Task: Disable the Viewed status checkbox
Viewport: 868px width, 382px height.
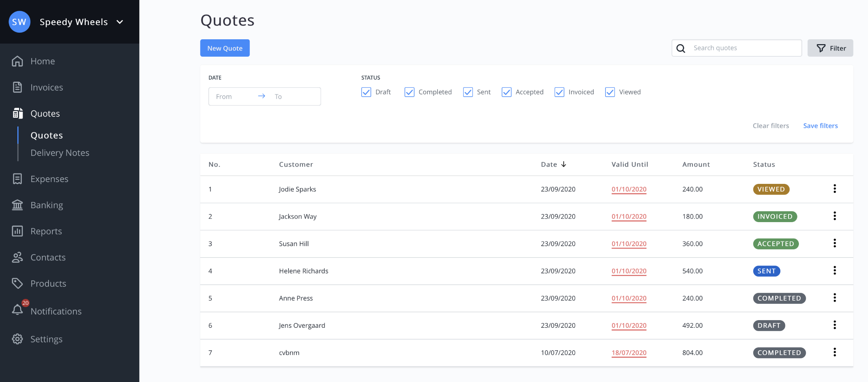Action: point(609,92)
